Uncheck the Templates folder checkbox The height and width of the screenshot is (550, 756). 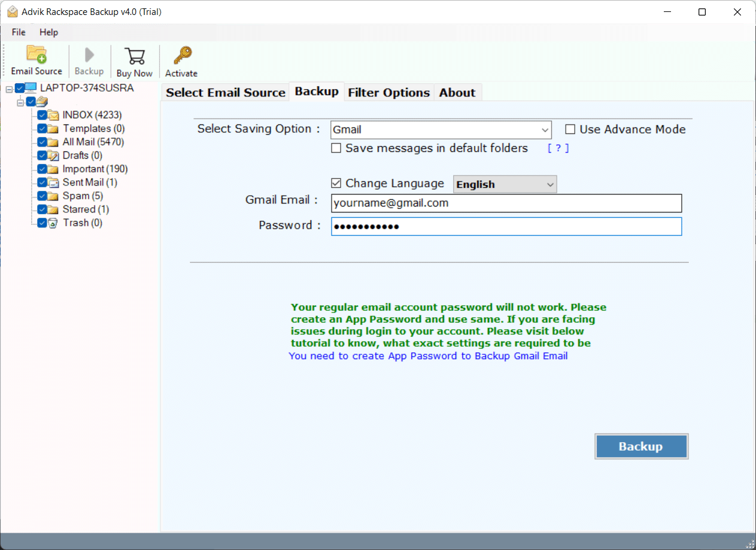click(x=42, y=129)
